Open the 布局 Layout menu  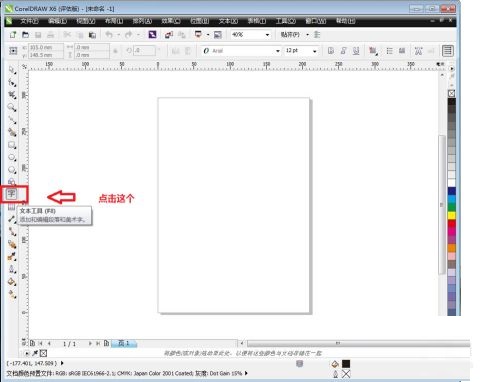point(114,21)
